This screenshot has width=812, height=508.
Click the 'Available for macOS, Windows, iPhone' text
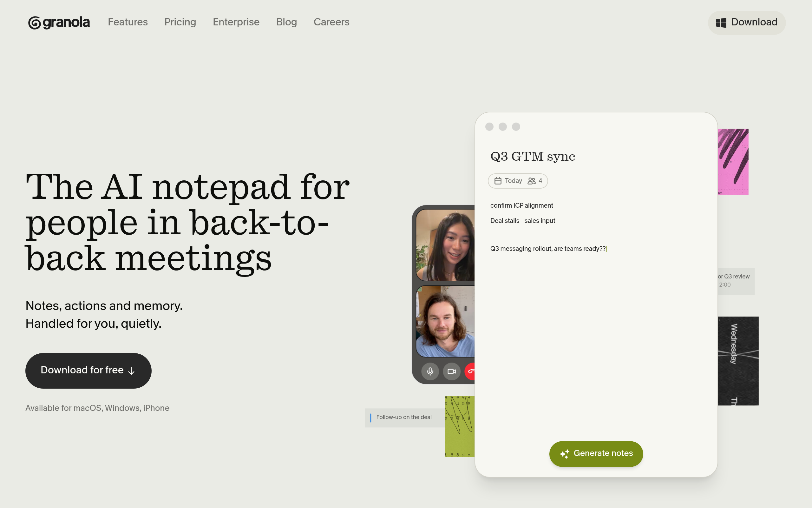(97, 408)
